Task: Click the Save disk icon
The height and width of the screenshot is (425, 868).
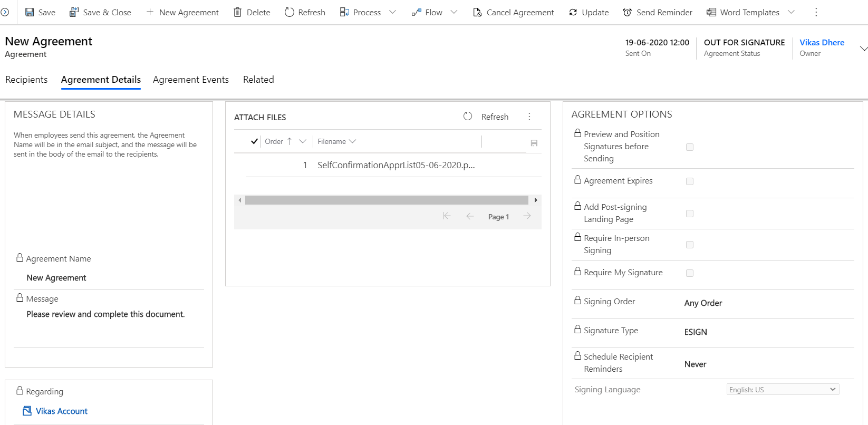Action: click(30, 12)
